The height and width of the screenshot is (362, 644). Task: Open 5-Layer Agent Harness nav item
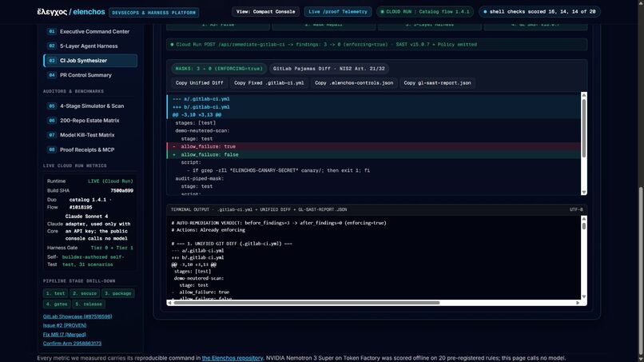[90, 46]
